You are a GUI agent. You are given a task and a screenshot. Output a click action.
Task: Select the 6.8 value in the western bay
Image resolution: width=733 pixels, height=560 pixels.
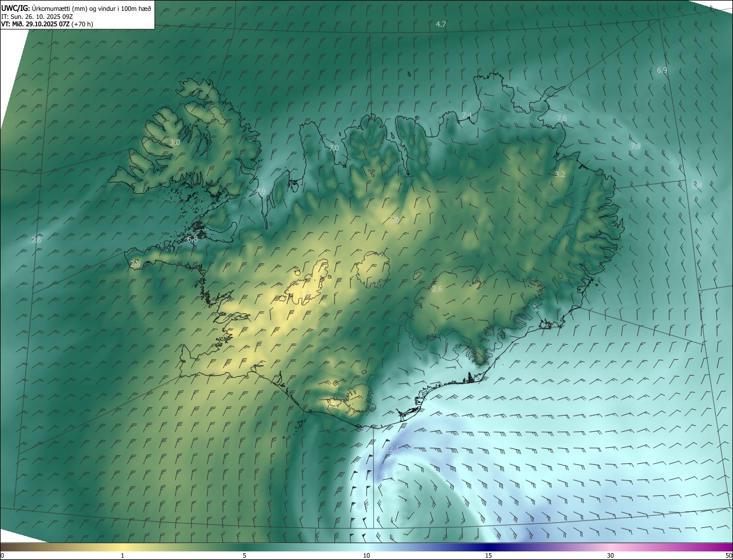click(192, 239)
